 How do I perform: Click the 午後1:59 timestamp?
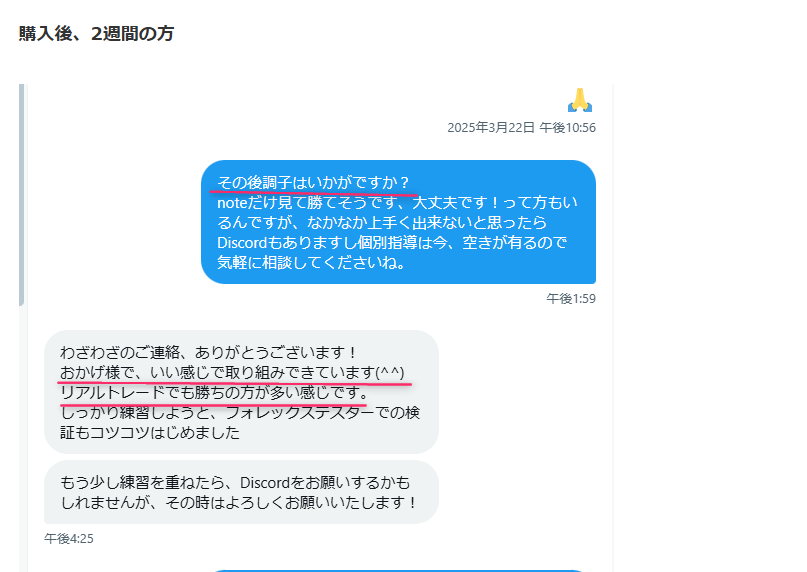571,299
